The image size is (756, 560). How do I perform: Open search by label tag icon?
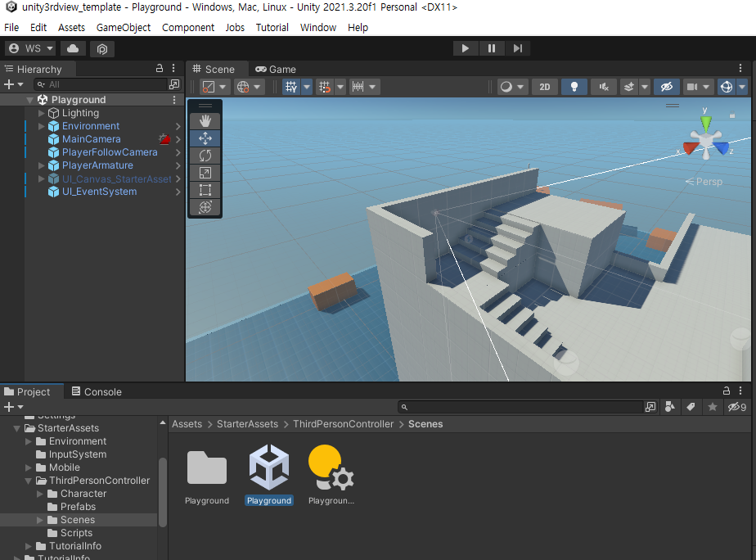[691, 407]
